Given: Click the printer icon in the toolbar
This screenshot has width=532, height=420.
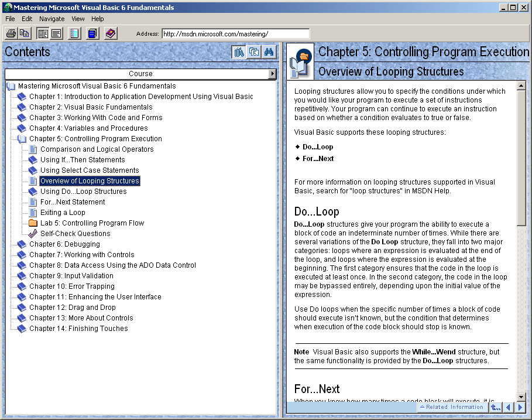Looking at the screenshot, I should (x=11, y=33).
